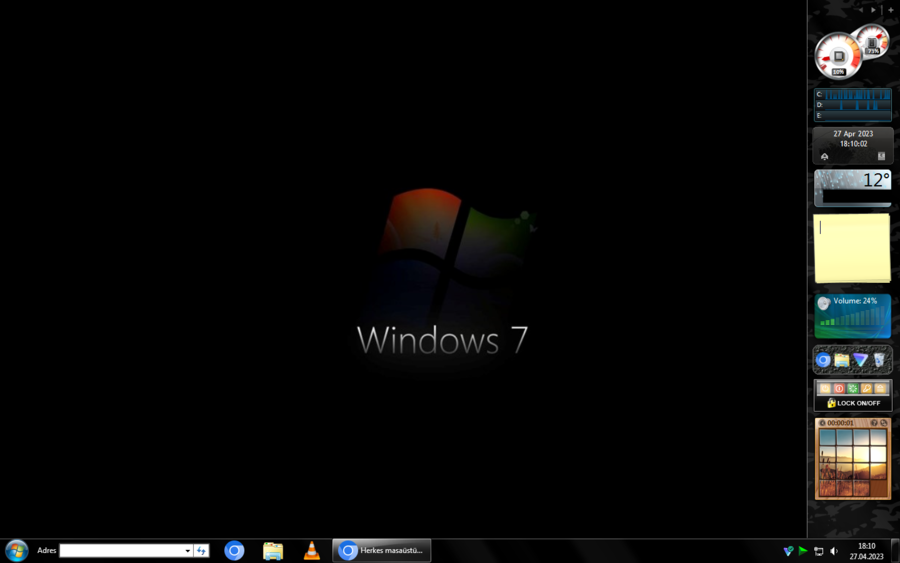The image size is (900, 563).
Task: Click the network icon in system tray
Action: pos(818,551)
